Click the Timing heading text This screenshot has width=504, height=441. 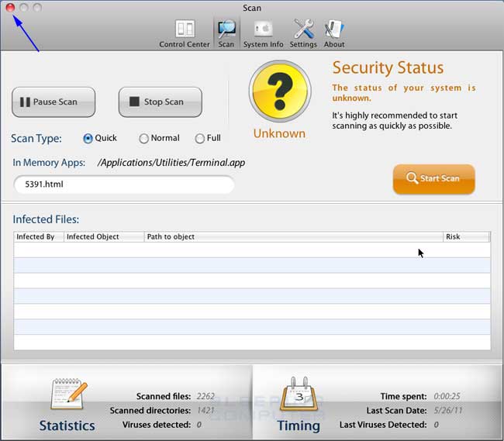pyautogui.click(x=299, y=426)
